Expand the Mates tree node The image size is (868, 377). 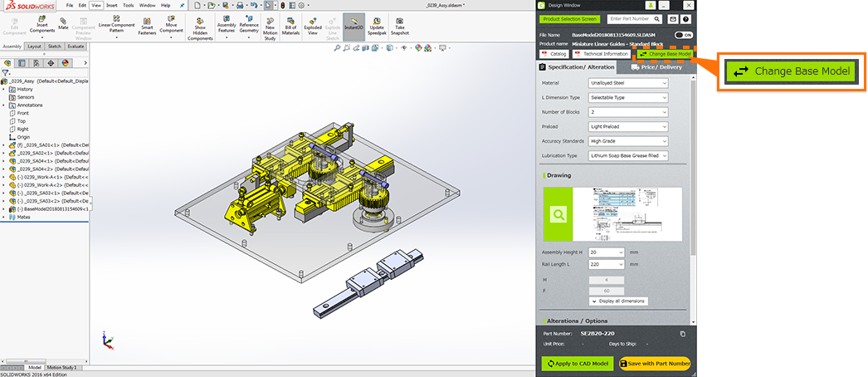click(4, 217)
